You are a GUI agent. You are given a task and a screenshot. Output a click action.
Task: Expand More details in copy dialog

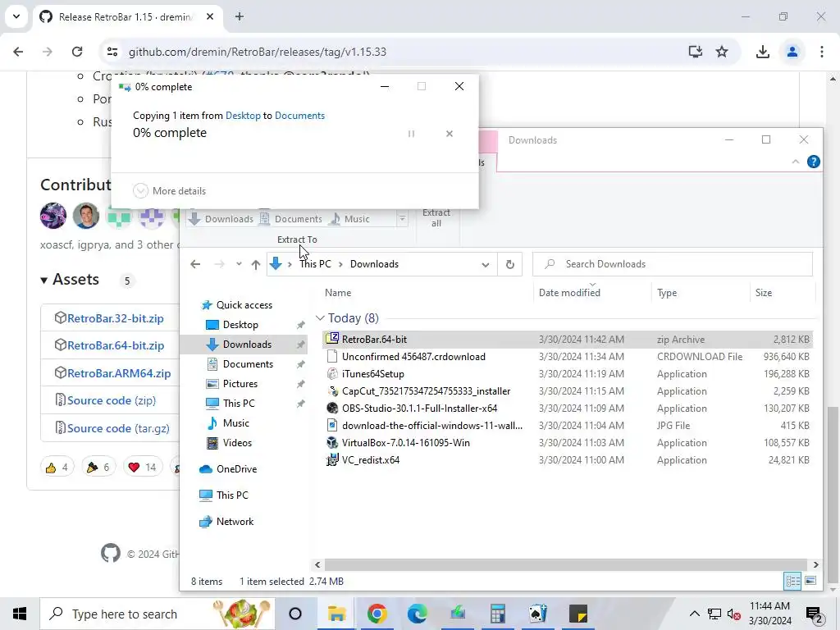point(170,190)
